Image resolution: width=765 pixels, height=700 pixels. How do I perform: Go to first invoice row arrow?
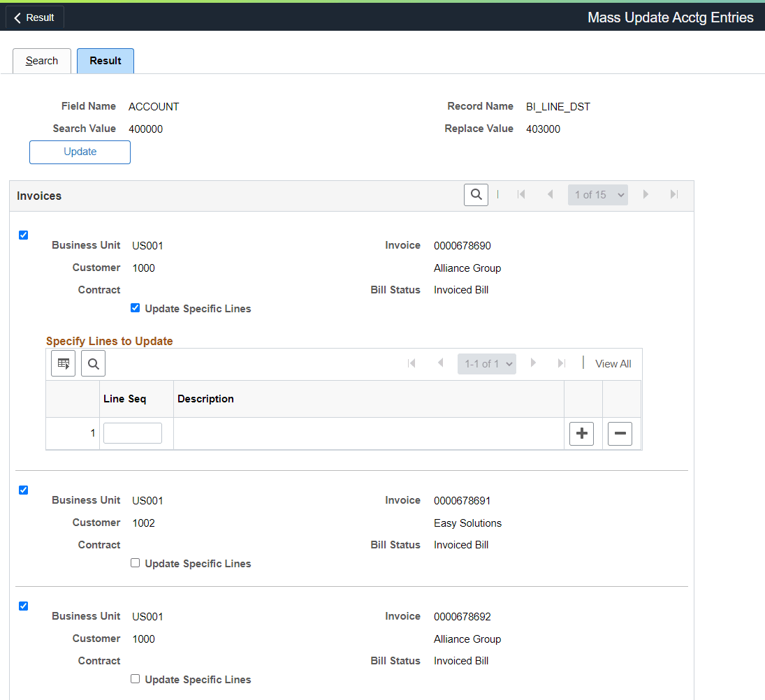pyautogui.click(x=521, y=195)
